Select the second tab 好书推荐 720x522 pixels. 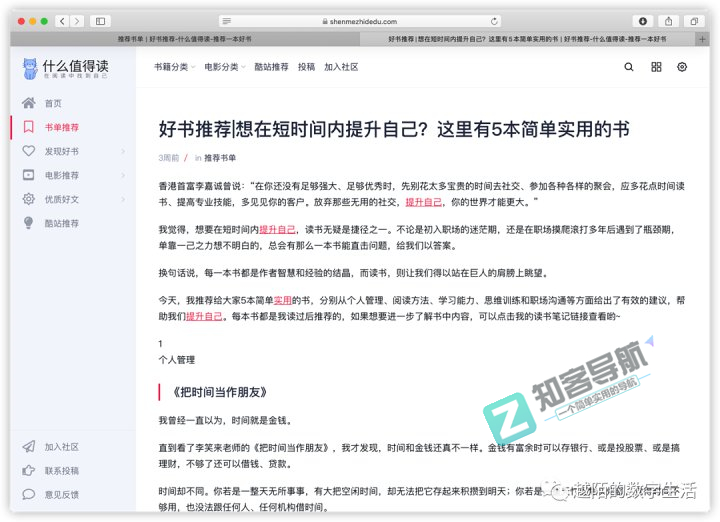pos(528,39)
